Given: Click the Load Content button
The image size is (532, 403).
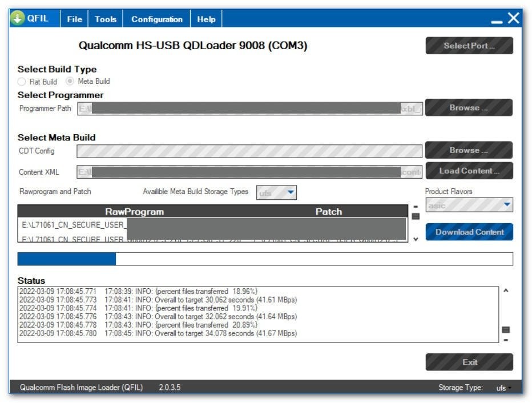Looking at the screenshot, I should [469, 171].
